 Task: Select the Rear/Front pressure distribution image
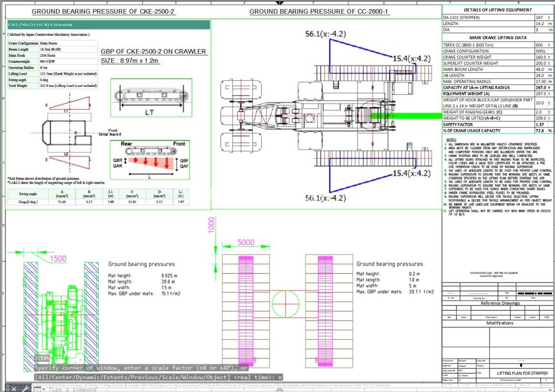[x=150, y=160]
